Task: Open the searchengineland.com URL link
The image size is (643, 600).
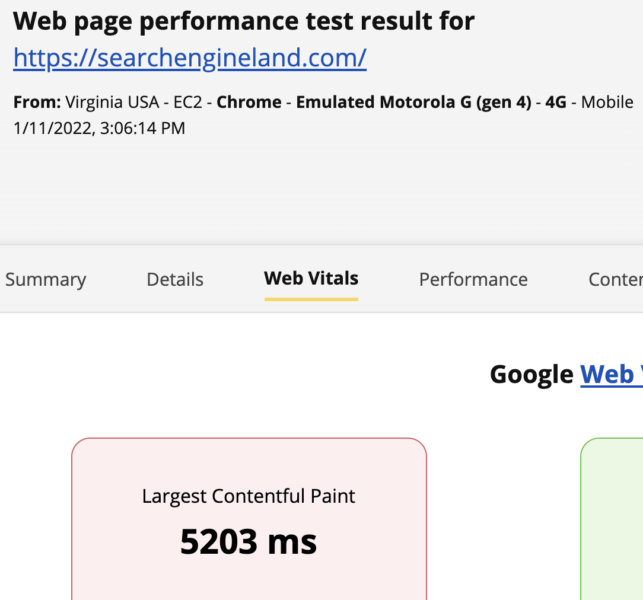Action: coord(190,59)
